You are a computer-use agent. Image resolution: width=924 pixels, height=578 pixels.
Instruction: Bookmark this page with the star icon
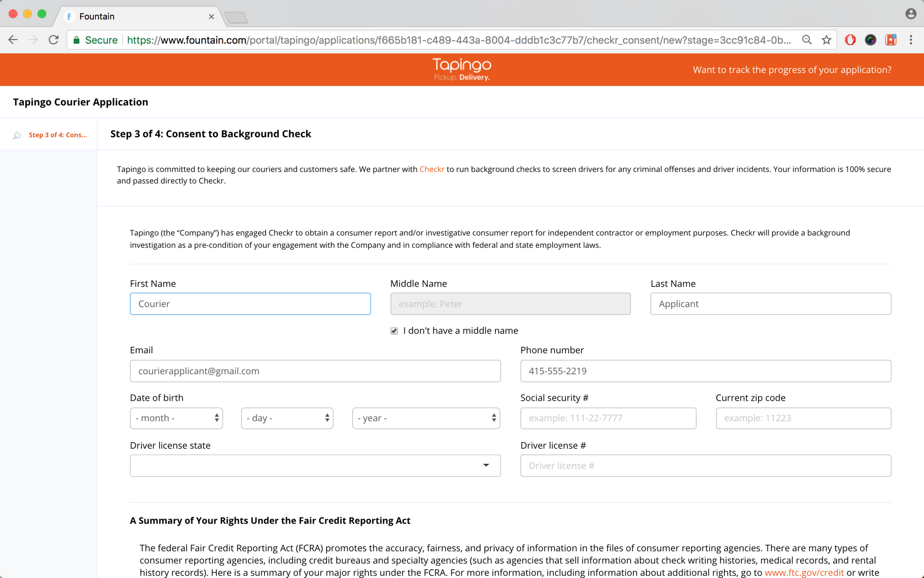(x=826, y=40)
